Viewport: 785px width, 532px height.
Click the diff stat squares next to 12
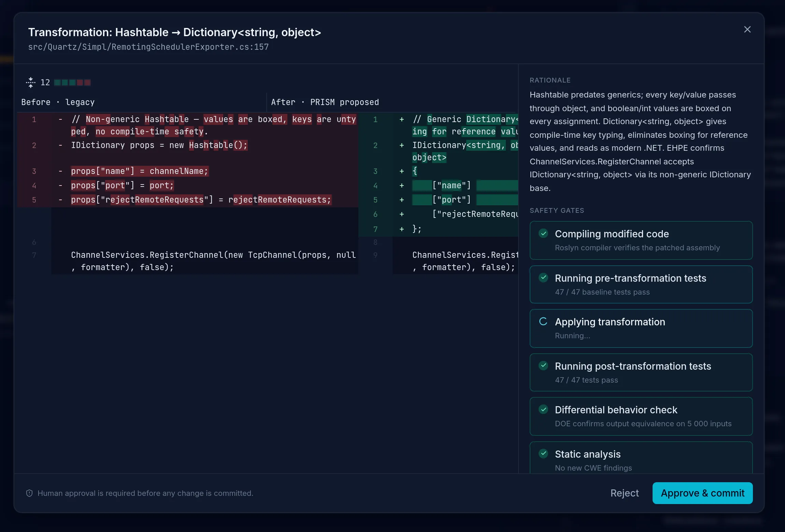pos(72,83)
